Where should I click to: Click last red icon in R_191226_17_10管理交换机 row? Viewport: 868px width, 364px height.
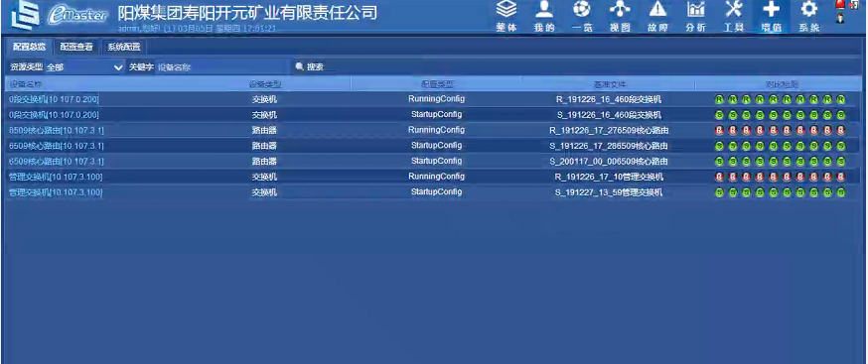click(x=841, y=178)
